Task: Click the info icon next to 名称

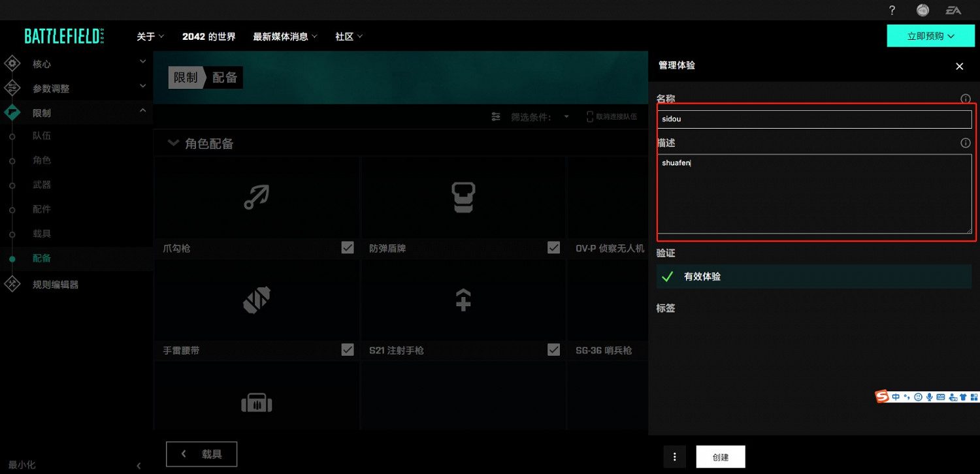Action: point(965,99)
